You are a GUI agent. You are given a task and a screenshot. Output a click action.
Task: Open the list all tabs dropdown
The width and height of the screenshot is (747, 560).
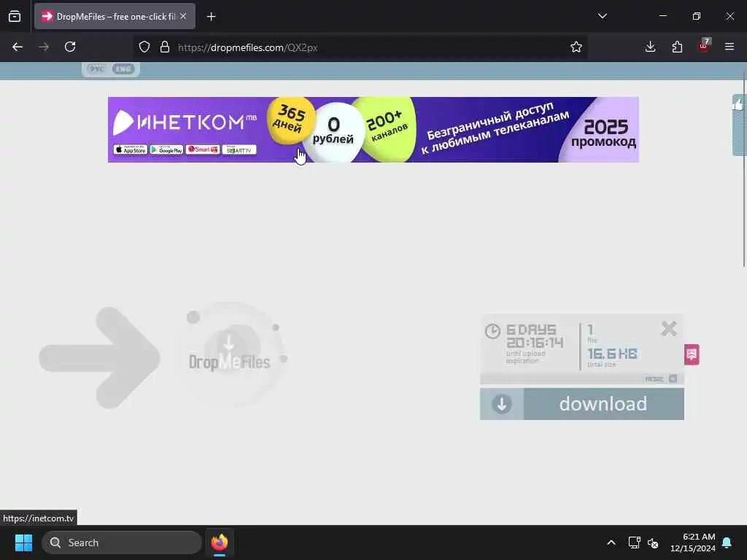(x=602, y=16)
